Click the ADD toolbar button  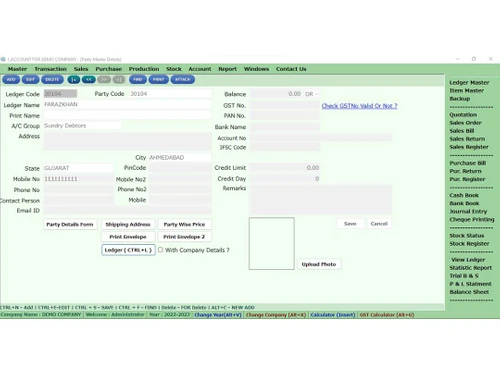tap(11, 80)
